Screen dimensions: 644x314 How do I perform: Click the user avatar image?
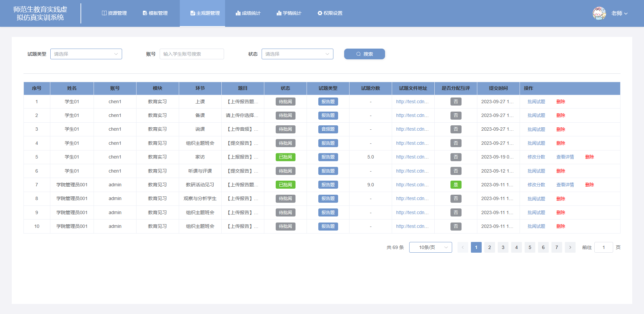pos(599,13)
